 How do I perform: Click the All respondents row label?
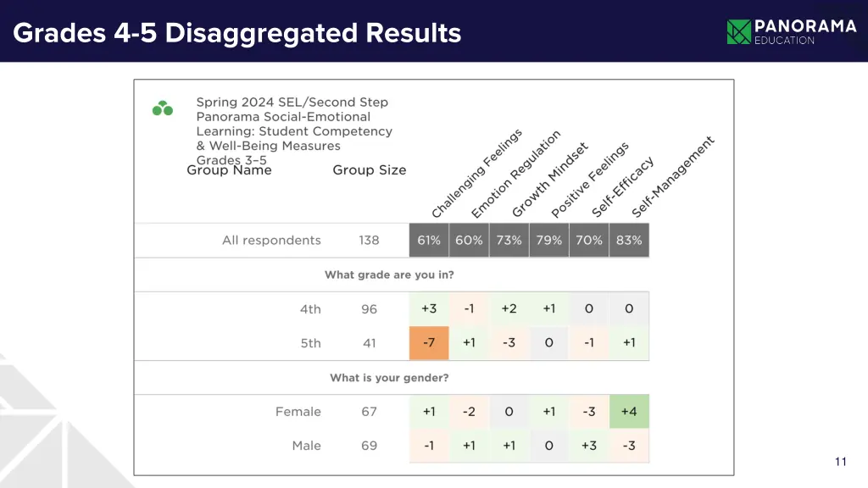point(271,240)
